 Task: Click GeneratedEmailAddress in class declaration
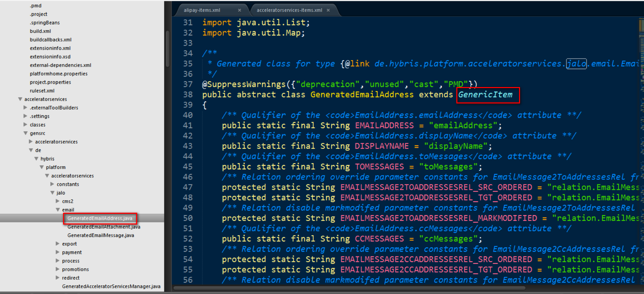(362, 95)
